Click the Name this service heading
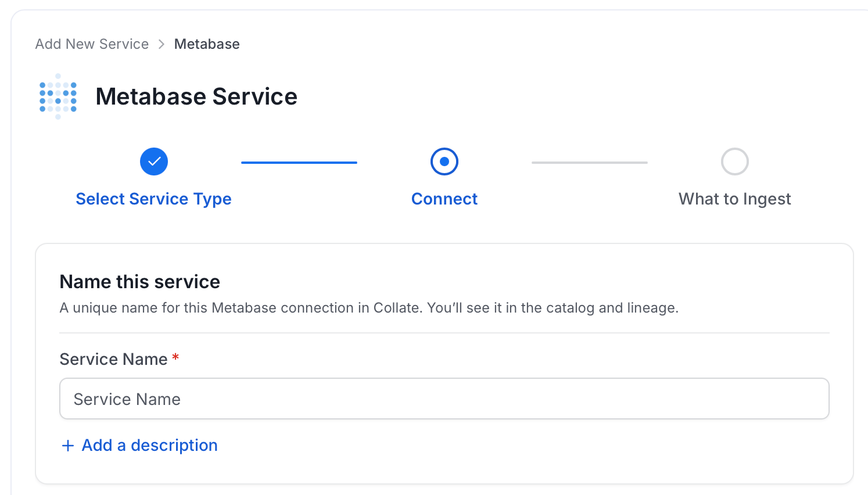The width and height of the screenshot is (868, 495). click(x=140, y=282)
